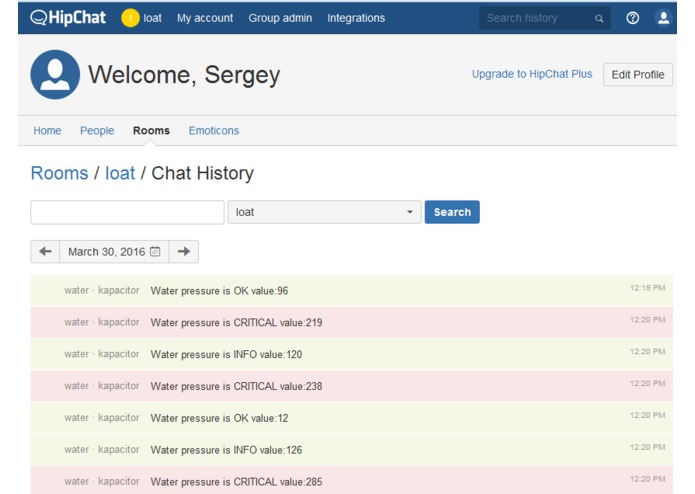Switch to the People tab
This screenshot has height=494, width=695.
click(x=97, y=131)
